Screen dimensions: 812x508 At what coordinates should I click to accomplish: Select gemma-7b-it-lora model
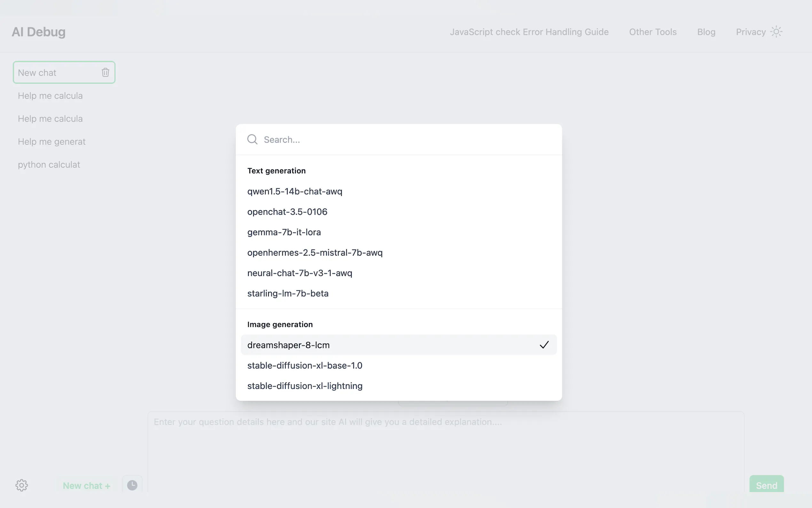(284, 232)
